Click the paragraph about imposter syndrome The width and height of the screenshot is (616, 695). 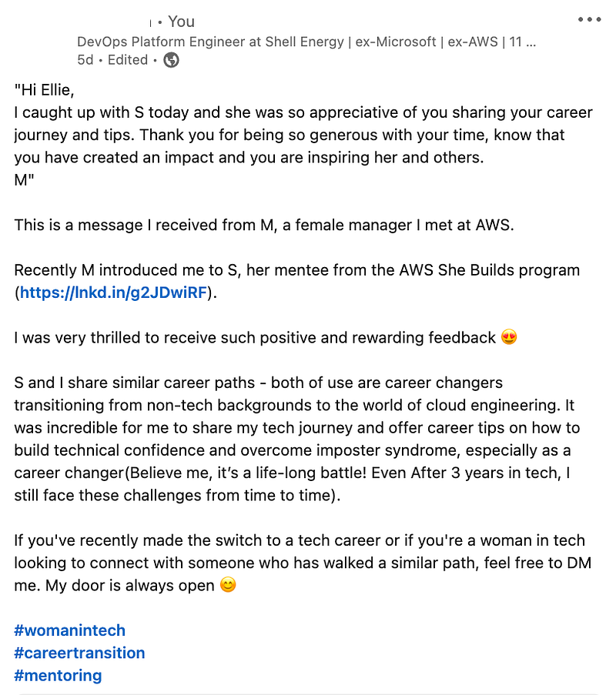297,439
